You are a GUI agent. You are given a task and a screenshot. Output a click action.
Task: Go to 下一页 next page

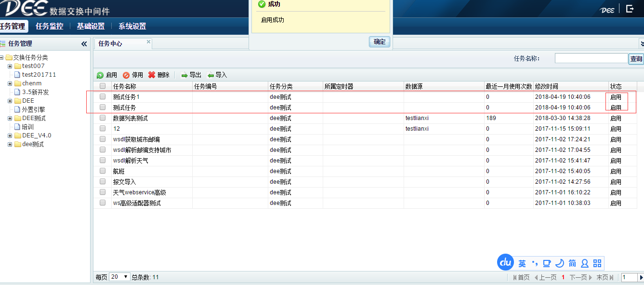(x=581, y=277)
